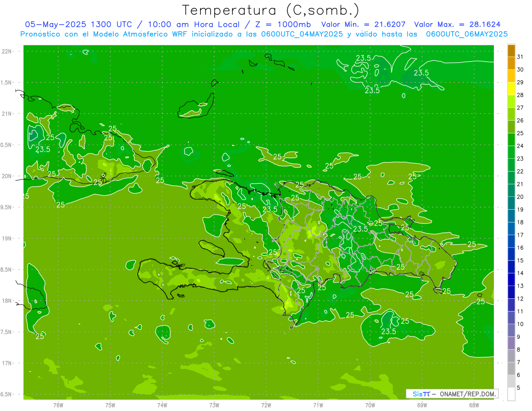The height and width of the screenshot is (411, 532).
Task: Pick legend swatch between 27 and 28
Action: click(x=511, y=101)
